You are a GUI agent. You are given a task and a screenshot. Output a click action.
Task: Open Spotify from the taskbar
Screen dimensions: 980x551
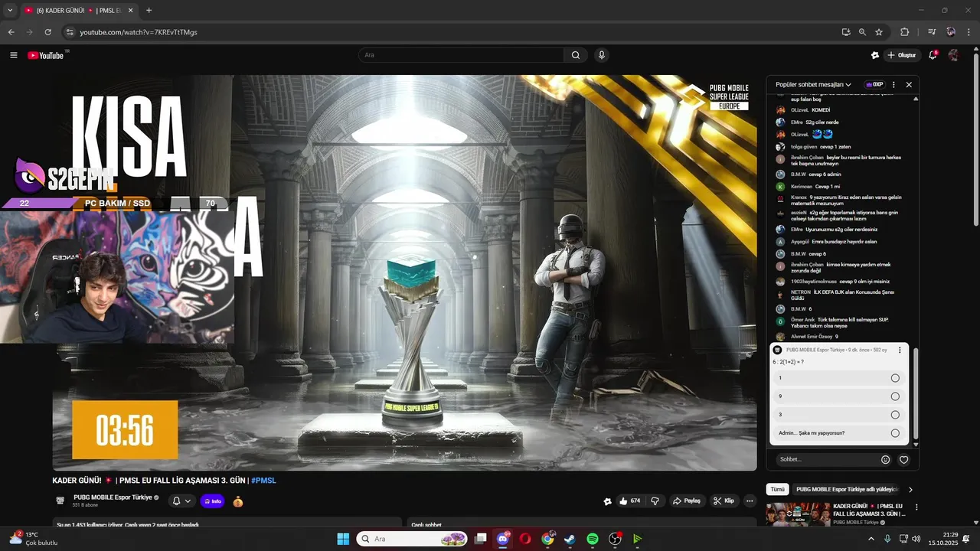click(592, 539)
